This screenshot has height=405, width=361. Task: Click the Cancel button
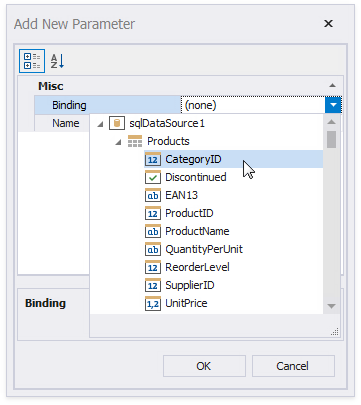pyautogui.click(x=293, y=366)
